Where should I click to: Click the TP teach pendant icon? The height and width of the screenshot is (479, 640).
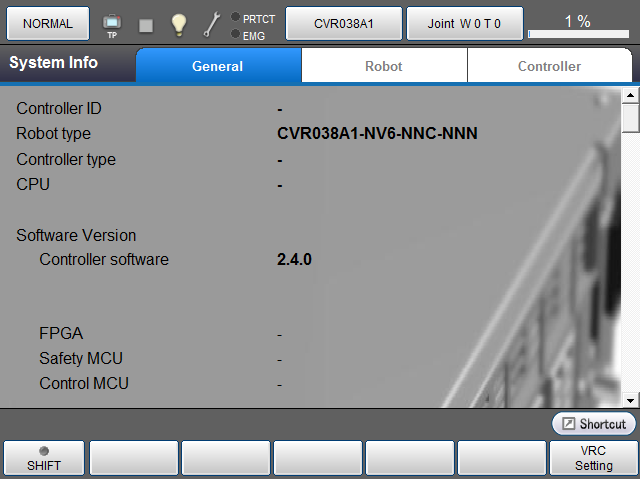(x=112, y=23)
